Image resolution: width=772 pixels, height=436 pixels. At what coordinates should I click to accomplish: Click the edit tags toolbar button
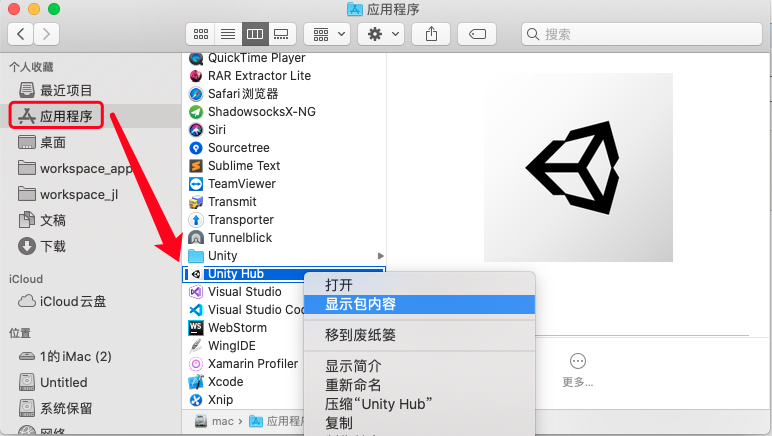click(477, 34)
